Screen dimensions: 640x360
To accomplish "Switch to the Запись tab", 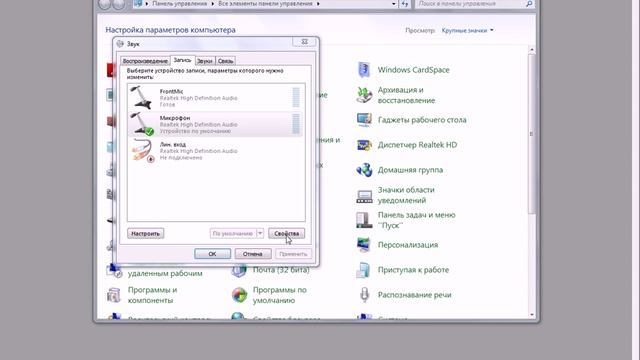I will [182, 60].
